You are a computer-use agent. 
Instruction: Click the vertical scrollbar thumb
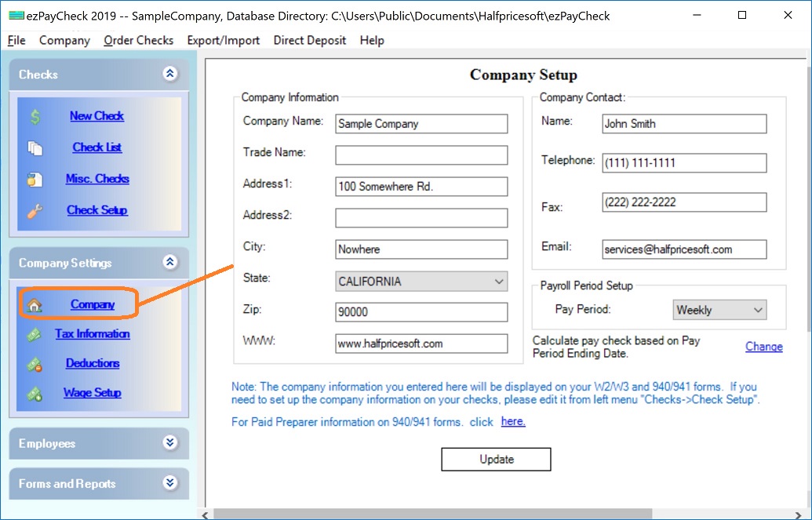point(809,199)
